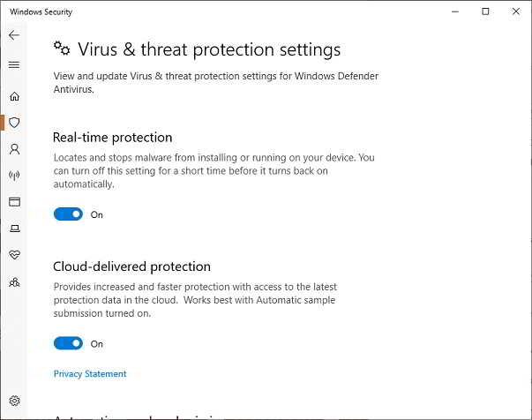
Task: Expand the hamburger navigation menu
Action: 14,64
